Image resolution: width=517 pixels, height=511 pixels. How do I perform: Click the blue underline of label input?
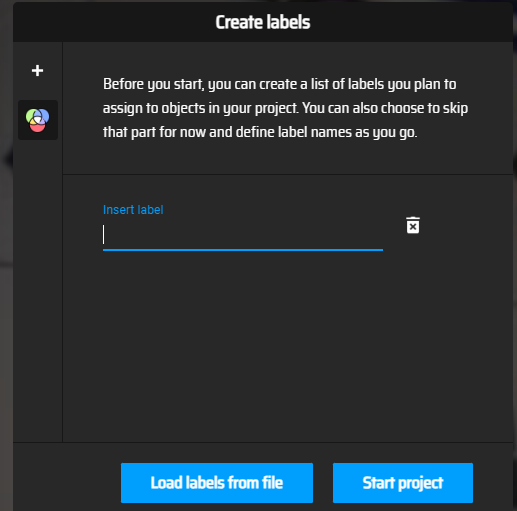243,249
